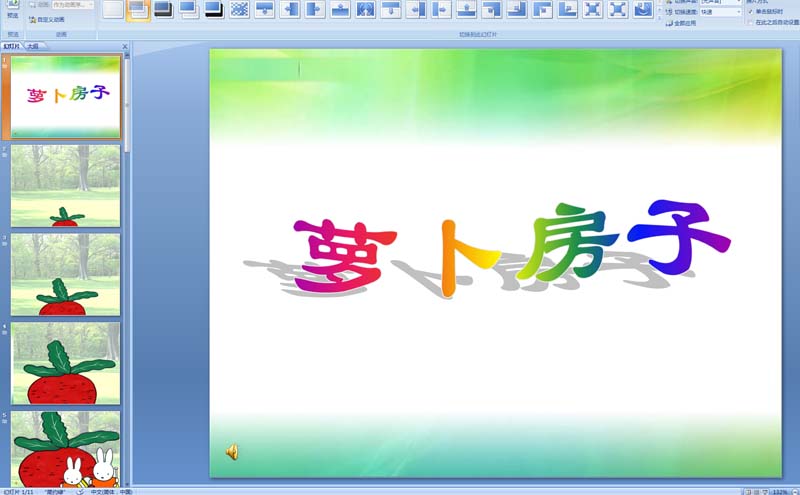The height and width of the screenshot is (495, 800).
Task: Apply the wheel/wedge circular transition icon
Action: pyautogui.click(x=365, y=9)
